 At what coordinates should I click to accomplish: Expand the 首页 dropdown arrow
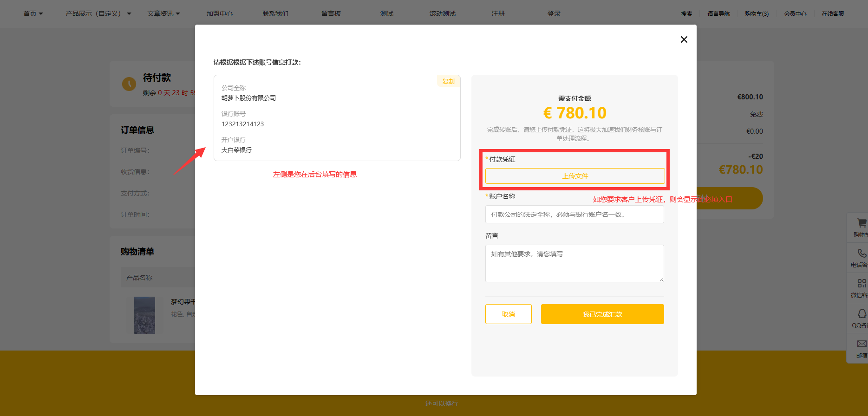[x=41, y=14]
